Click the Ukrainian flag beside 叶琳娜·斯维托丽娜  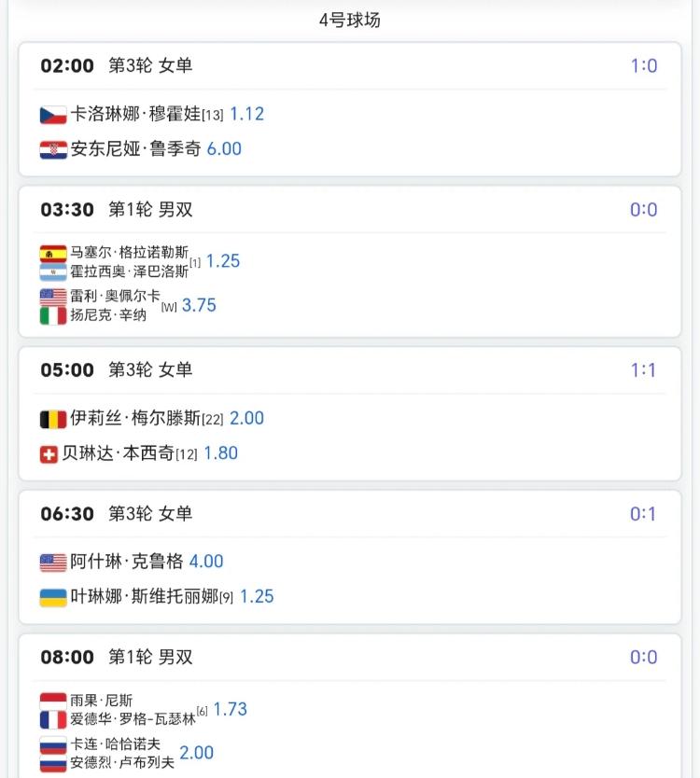53,597
